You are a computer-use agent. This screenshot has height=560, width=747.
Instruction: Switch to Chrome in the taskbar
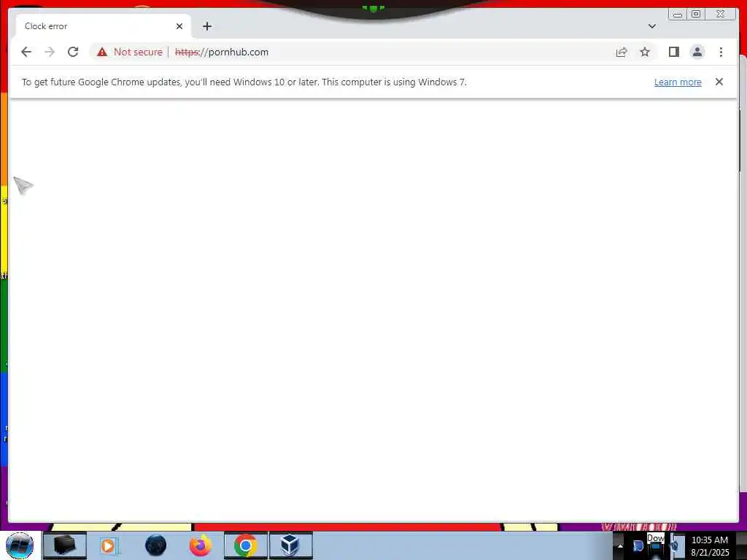[246, 545]
